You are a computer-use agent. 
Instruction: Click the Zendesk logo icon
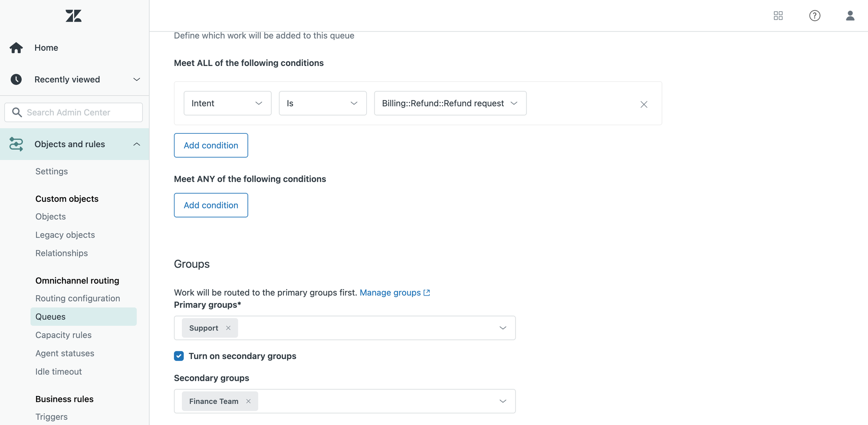pos(74,16)
